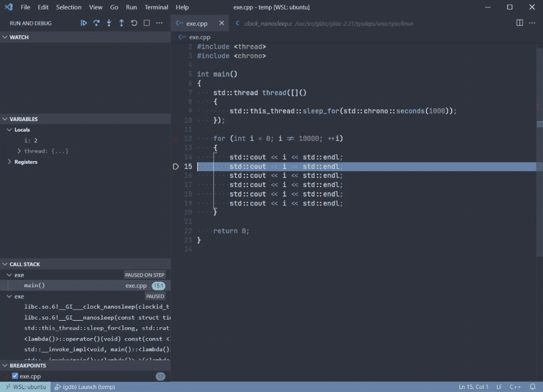Image resolution: width=543 pixels, height=392 pixels.
Task: Open the View menu
Action: pyautogui.click(x=96, y=7)
